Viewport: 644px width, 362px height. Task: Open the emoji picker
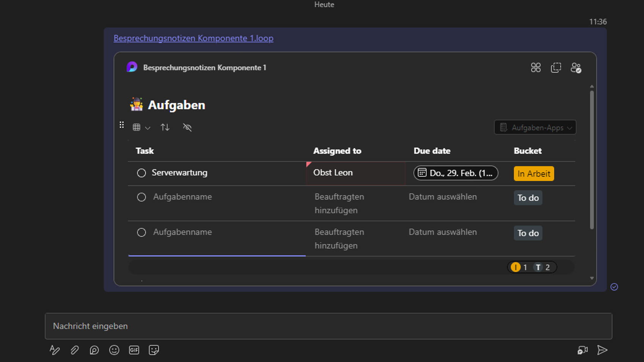click(x=114, y=350)
